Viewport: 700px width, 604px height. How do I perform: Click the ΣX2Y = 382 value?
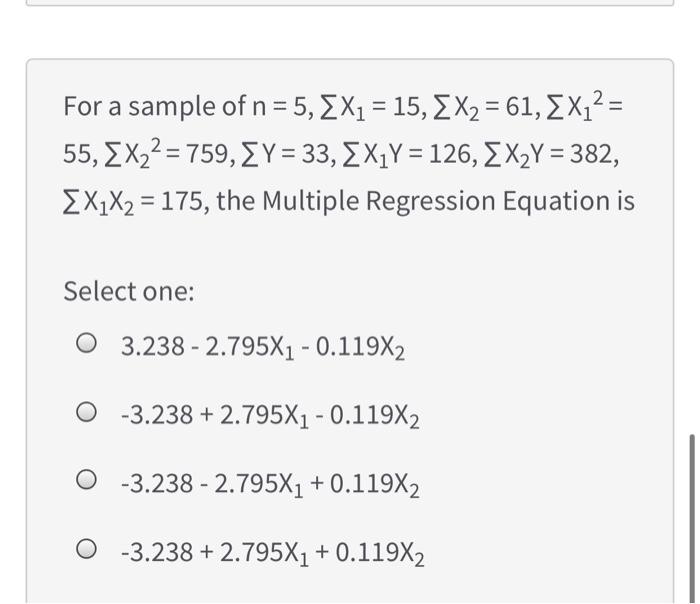click(550, 155)
